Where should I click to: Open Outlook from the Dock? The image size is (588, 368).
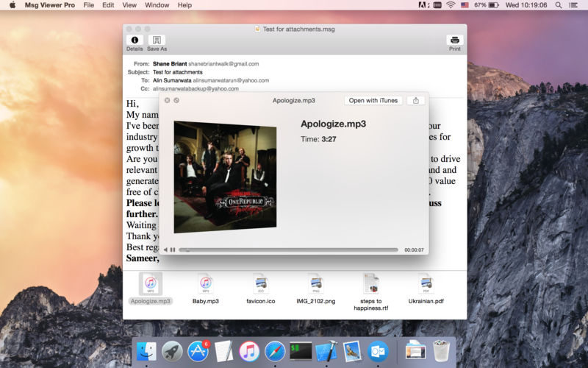click(x=378, y=352)
